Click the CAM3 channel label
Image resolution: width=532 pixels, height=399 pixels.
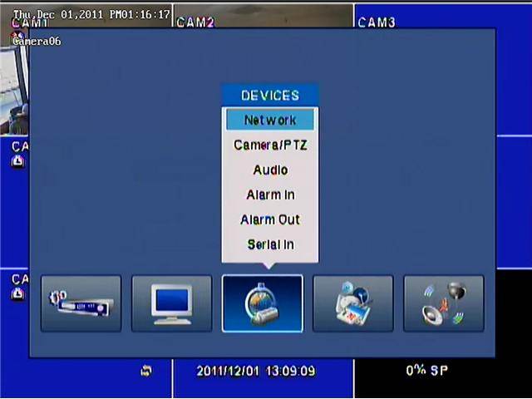[x=377, y=22]
